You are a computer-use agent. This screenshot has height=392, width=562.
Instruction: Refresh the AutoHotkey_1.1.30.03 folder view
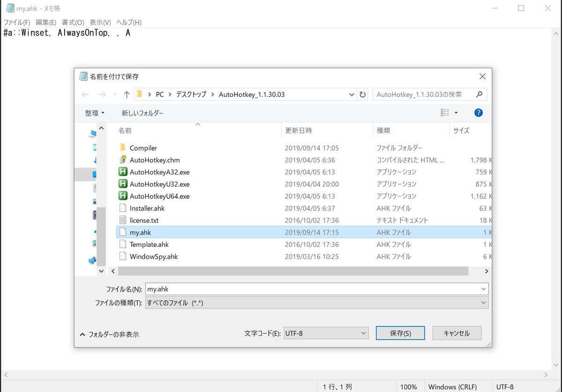362,94
